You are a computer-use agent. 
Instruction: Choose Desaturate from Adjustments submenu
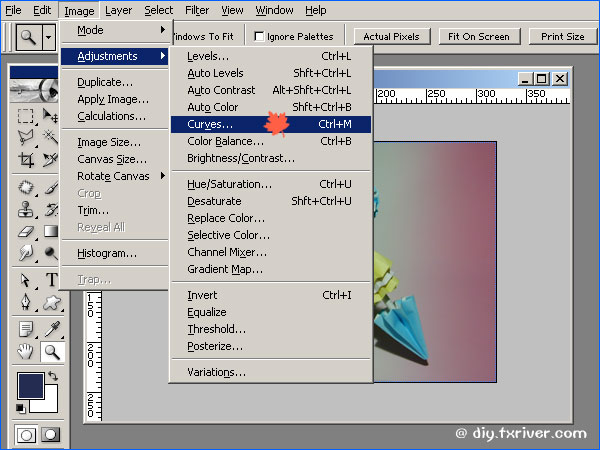click(271, 201)
